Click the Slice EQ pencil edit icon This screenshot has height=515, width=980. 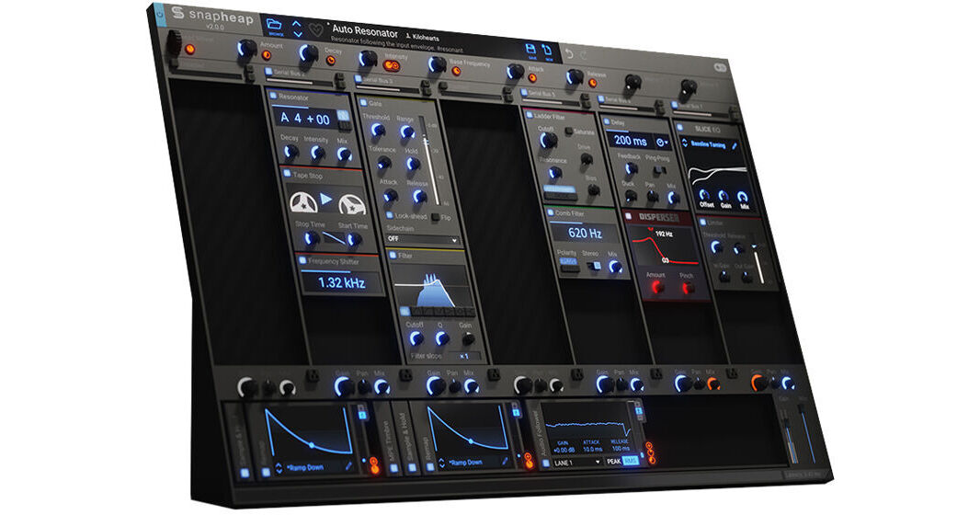point(735,146)
